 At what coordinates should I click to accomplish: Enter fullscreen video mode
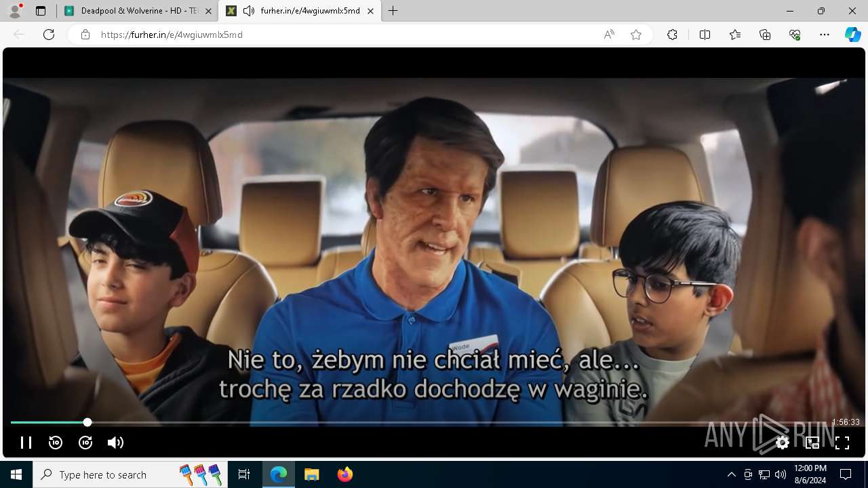842,443
